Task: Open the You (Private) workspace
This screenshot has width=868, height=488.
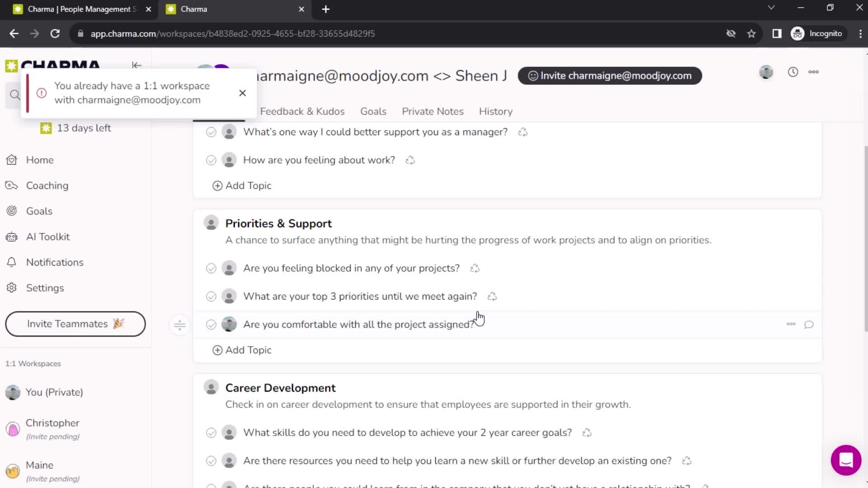Action: pos(54,392)
